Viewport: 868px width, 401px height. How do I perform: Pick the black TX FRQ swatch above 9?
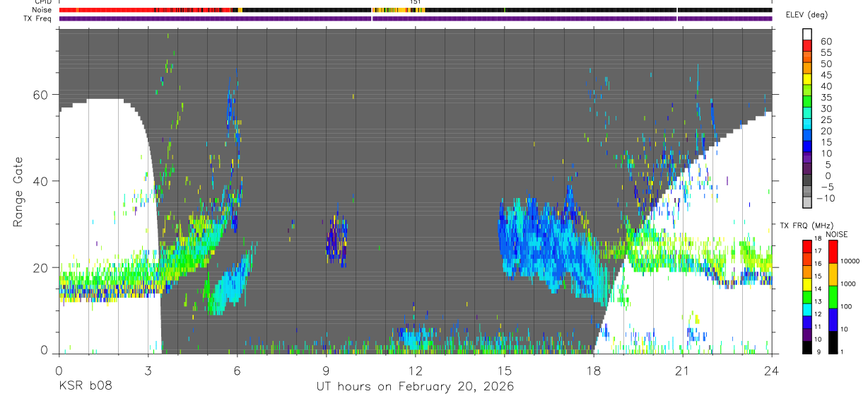(807, 347)
